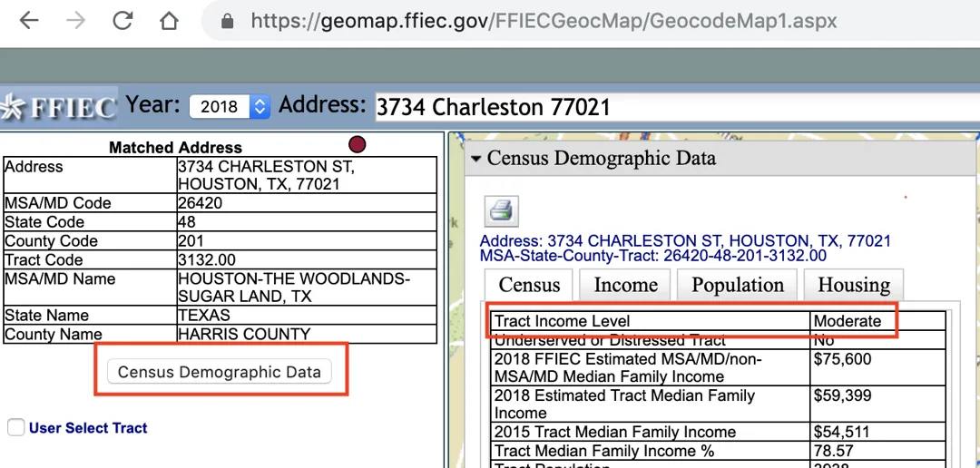
Task: Switch to the Census tab
Action: coord(529,285)
